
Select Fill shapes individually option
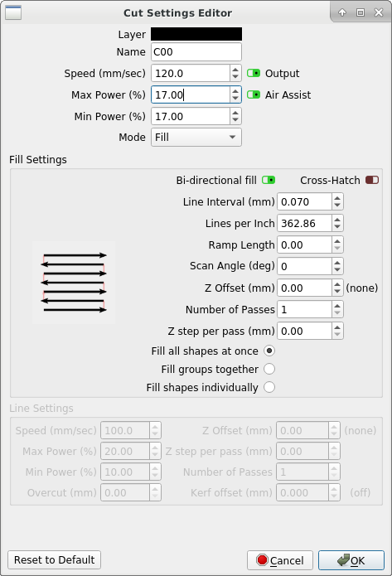point(269,387)
